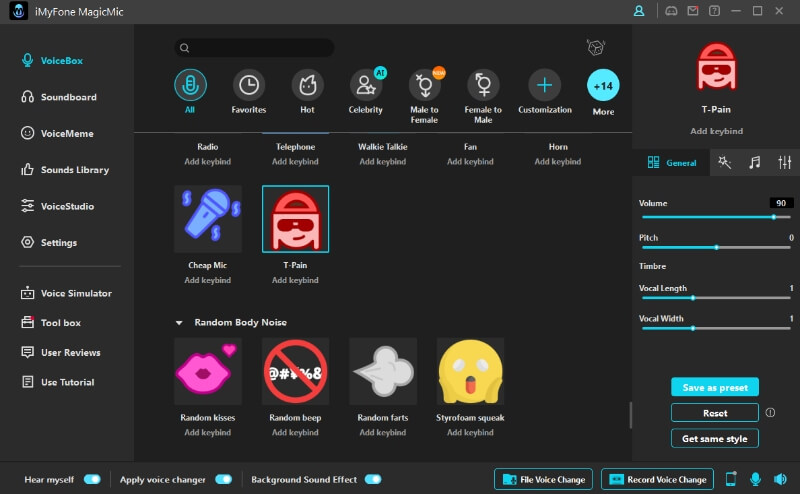Click the microphone icon in bottom bar
800x494 pixels.
click(756, 479)
